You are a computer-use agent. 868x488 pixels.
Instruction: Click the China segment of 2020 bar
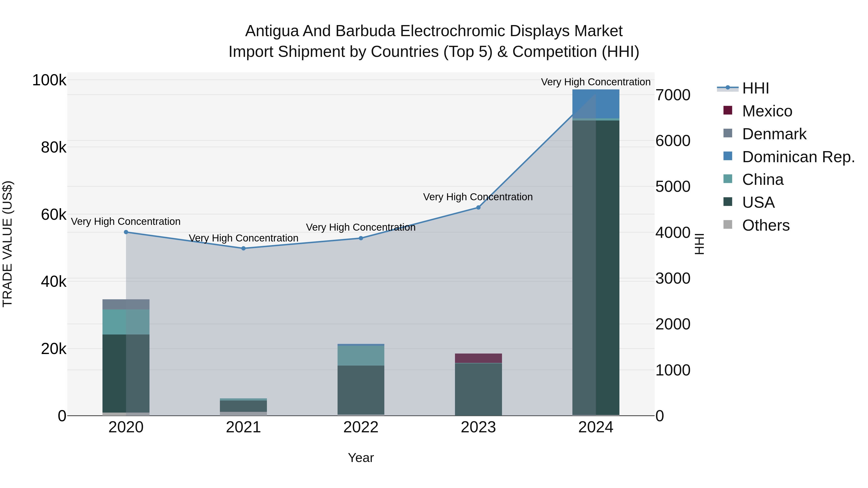(x=126, y=322)
